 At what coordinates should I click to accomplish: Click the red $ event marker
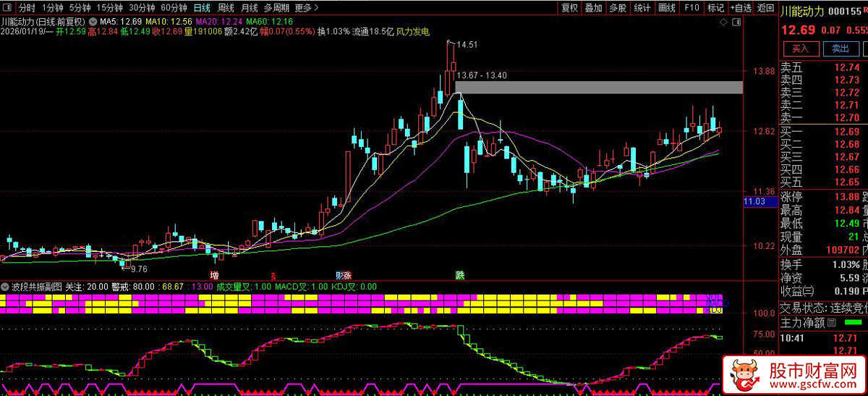point(273,276)
